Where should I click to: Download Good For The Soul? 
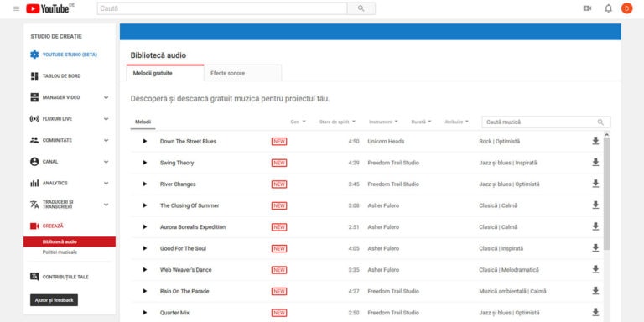click(595, 247)
